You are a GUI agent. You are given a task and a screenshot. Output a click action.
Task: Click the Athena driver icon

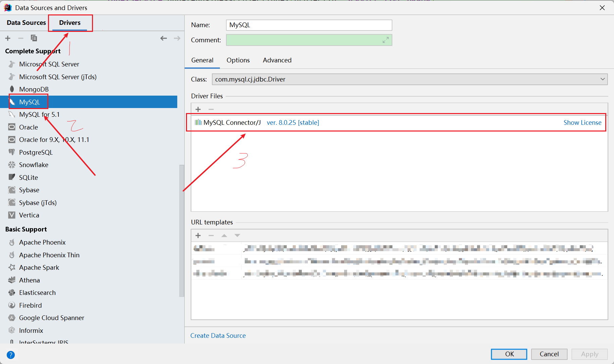pyautogui.click(x=12, y=280)
